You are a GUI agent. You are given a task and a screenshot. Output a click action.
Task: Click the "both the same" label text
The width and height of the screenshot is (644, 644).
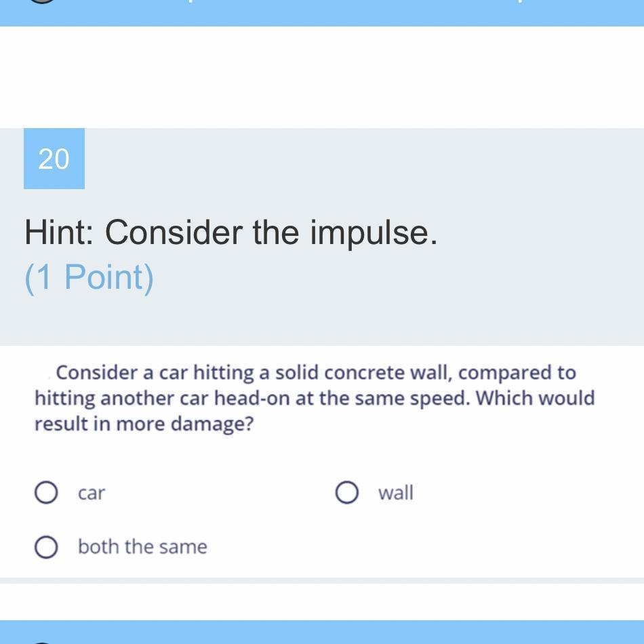(142, 547)
